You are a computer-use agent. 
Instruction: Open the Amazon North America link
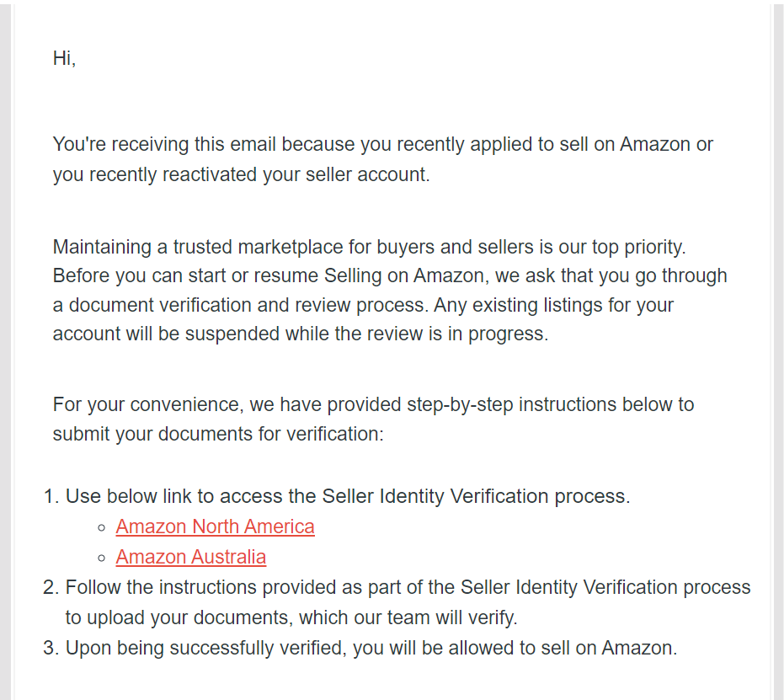(x=215, y=526)
